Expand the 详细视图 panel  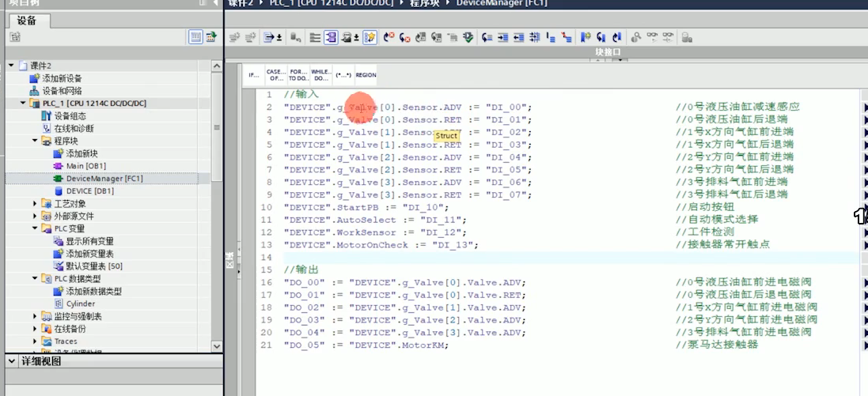(10, 361)
